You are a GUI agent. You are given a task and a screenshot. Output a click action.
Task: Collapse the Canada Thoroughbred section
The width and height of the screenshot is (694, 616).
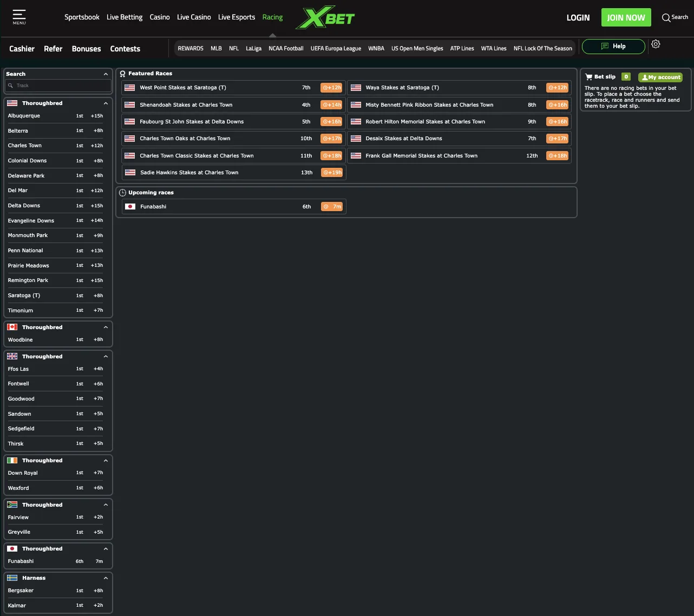coord(106,327)
